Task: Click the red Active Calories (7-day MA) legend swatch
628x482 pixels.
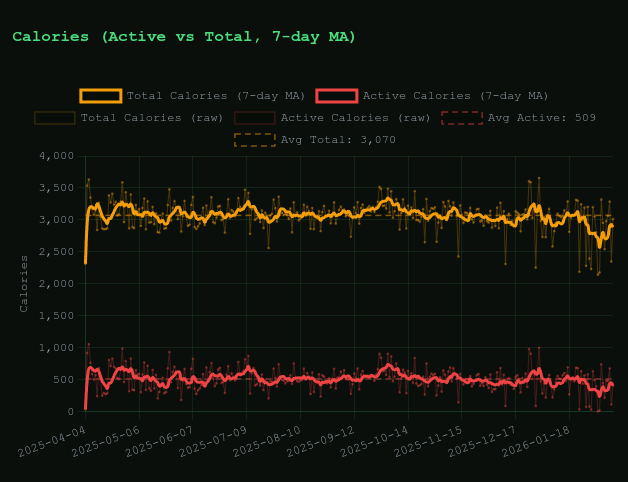Action: coord(336,96)
